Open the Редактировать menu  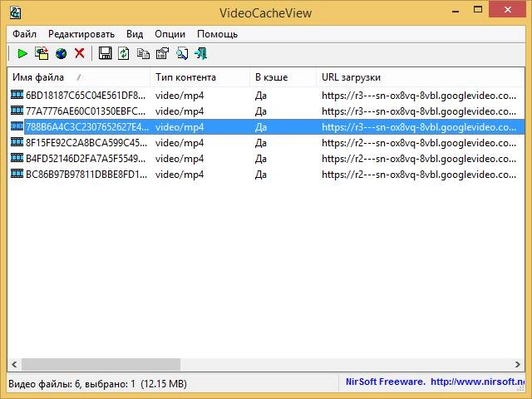tap(81, 34)
